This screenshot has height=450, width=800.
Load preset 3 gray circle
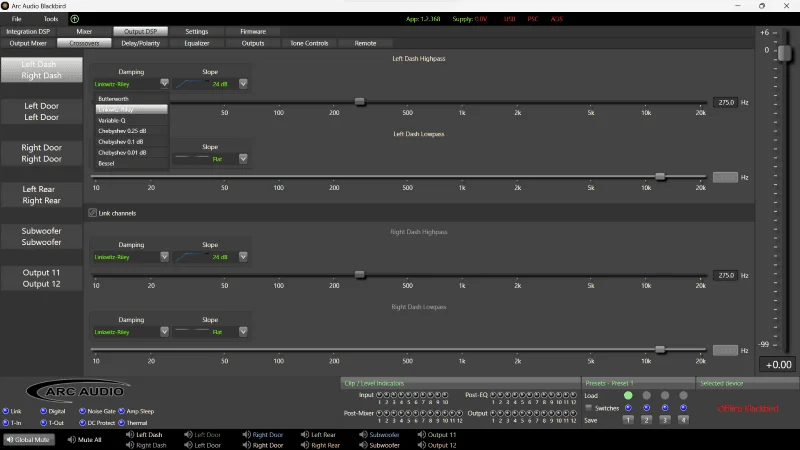tap(665, 395)
